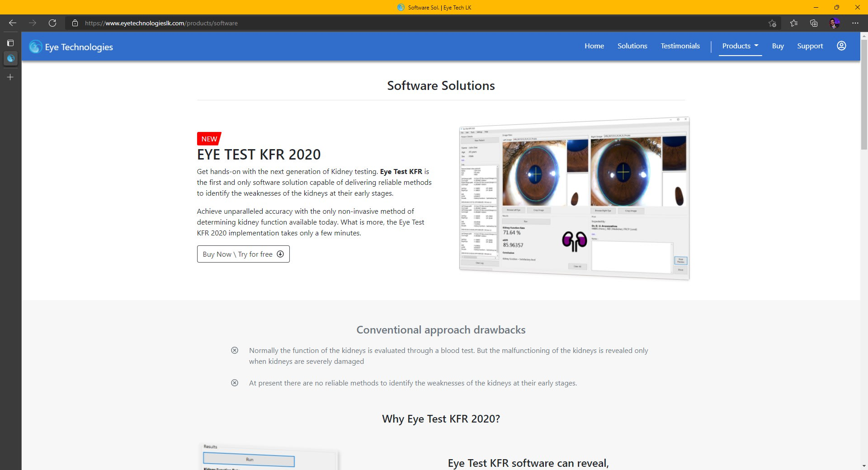Restore down the browser window
Viewport: 868px width, 470px height.
click(x=836, y=7)
